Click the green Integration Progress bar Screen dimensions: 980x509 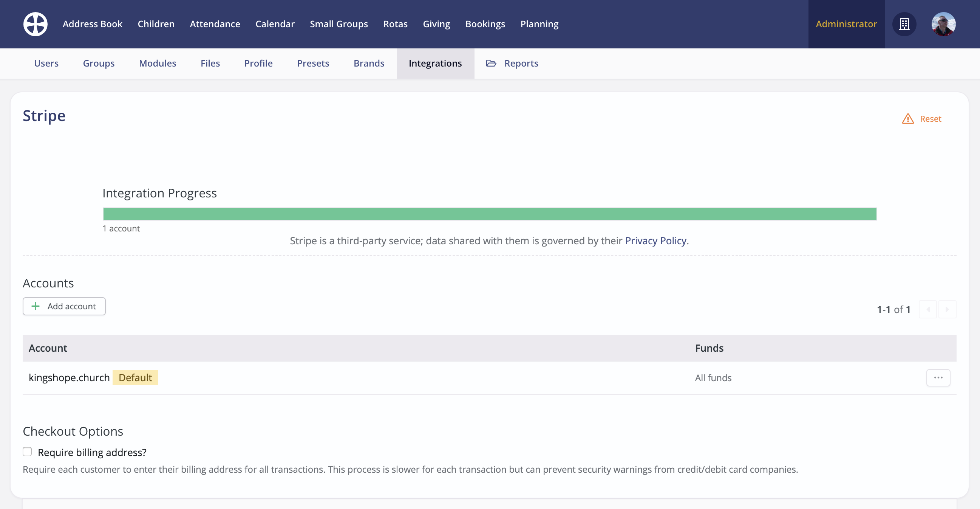pyautogui.click(x=489, y=214)
